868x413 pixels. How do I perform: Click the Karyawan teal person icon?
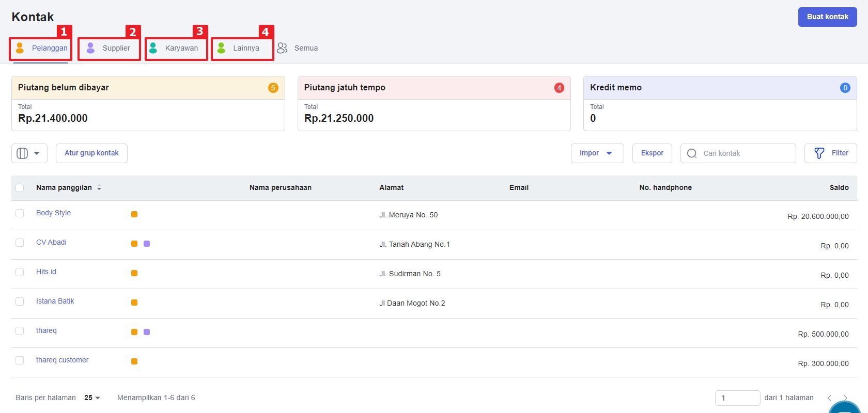click(x=153, y=48)
